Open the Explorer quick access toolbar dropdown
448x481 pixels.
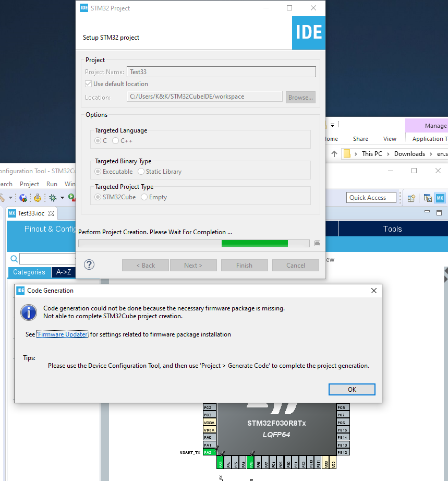332,125
